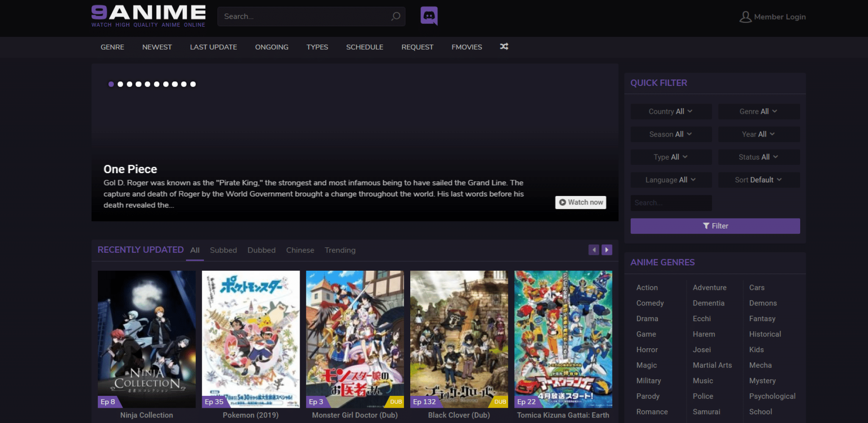Open the Historical genre link
The height and width of the screenshot is (423, 868).
765,334
